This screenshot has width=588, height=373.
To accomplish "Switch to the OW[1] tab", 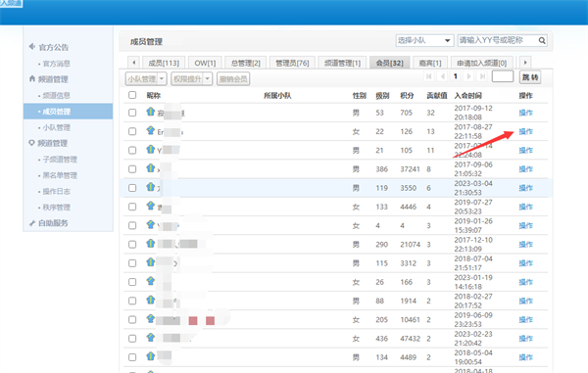I will 205,63.
